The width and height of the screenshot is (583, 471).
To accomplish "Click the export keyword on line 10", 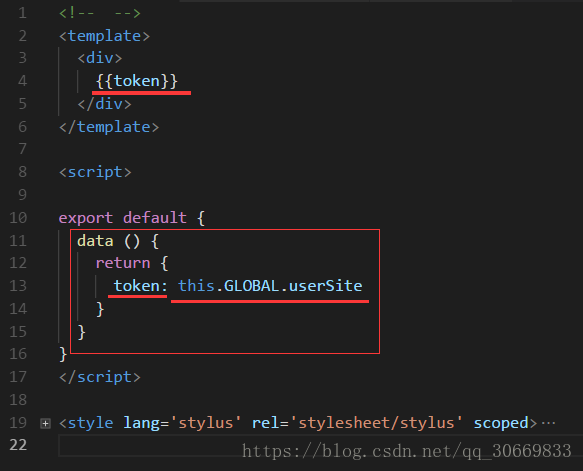I will pos(86,218).
